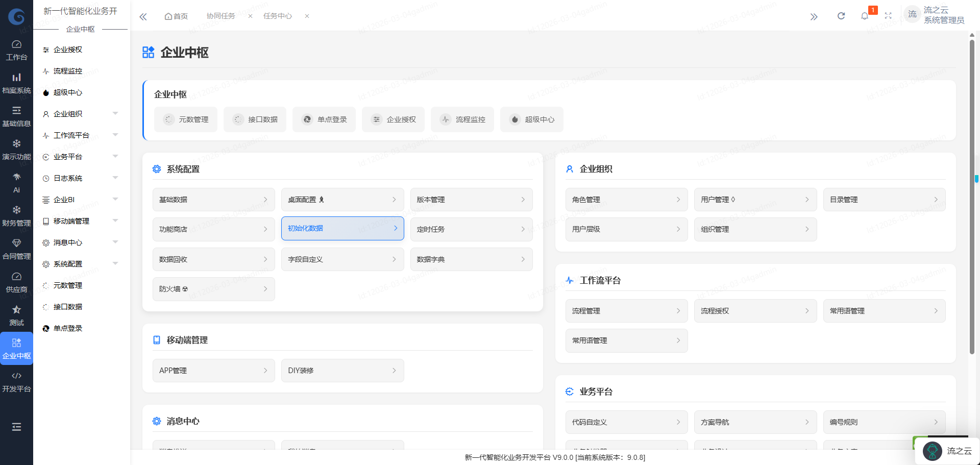Close the 任务中心 tab
This screenshot has width=980, height=465.
point(307,16)
